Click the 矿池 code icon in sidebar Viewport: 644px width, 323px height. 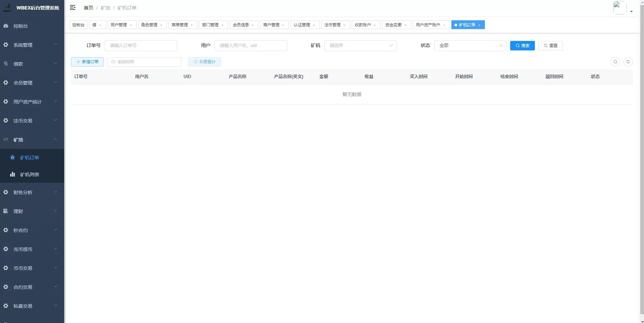pyautogui.click(x=5, y=139)
